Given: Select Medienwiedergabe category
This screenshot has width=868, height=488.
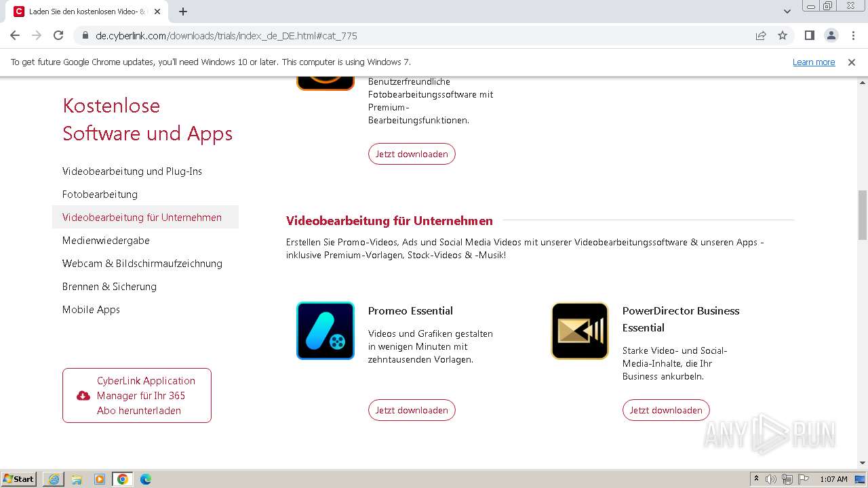Looking at the screenshot, I should click(106, 241).
